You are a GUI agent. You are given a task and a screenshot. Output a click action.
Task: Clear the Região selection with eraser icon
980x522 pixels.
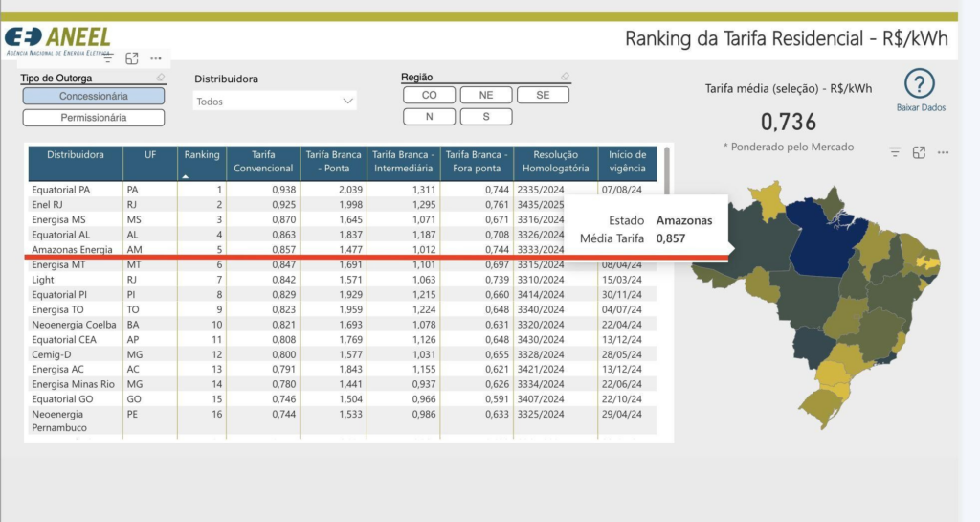coord(565,77)
